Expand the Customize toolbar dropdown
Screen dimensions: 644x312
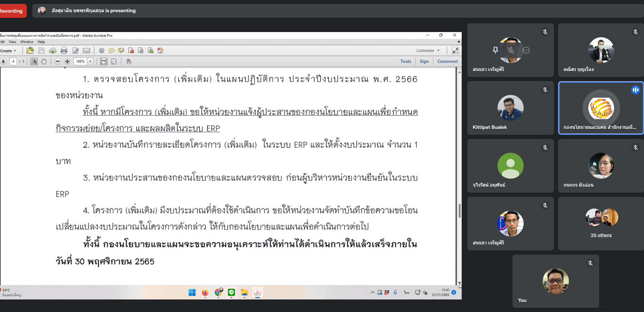click(x=428, y=50)
